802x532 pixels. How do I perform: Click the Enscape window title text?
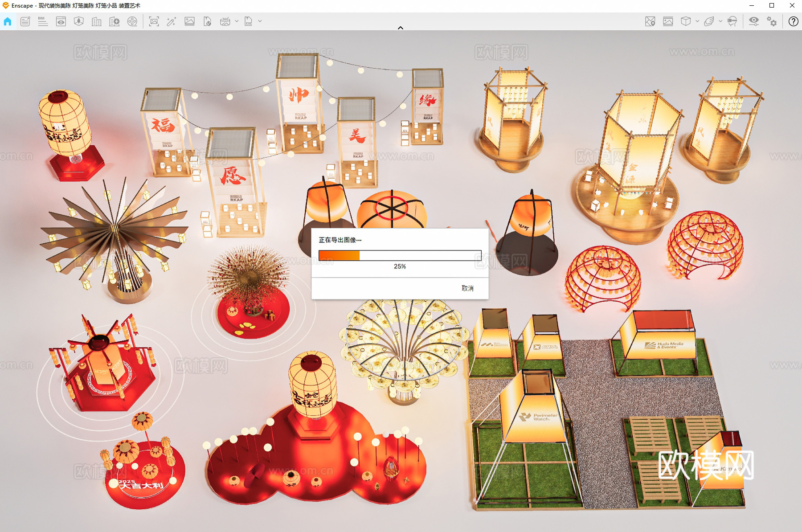[76, 6]
